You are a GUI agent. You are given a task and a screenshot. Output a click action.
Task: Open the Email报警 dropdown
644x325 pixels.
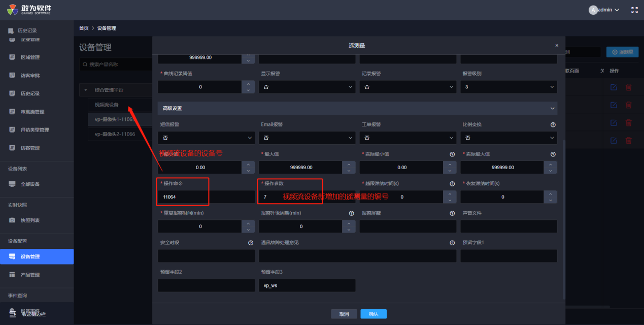coord(307,138)
